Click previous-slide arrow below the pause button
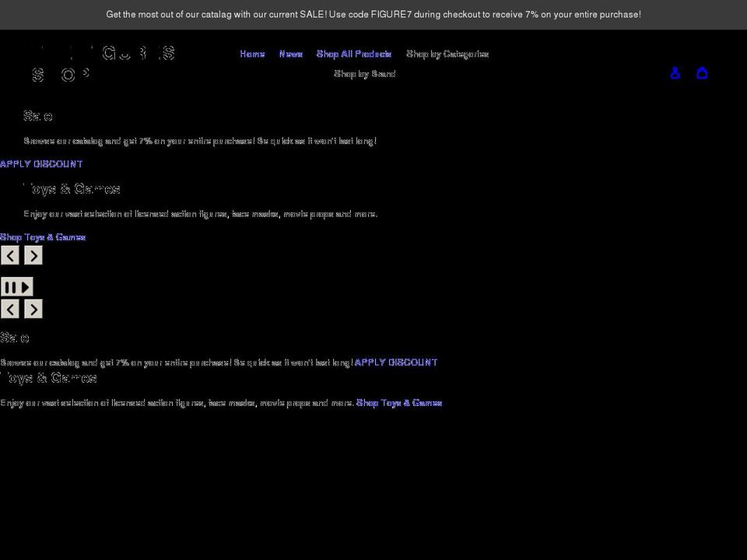747x560 pixels. click(x=10, y=309)
